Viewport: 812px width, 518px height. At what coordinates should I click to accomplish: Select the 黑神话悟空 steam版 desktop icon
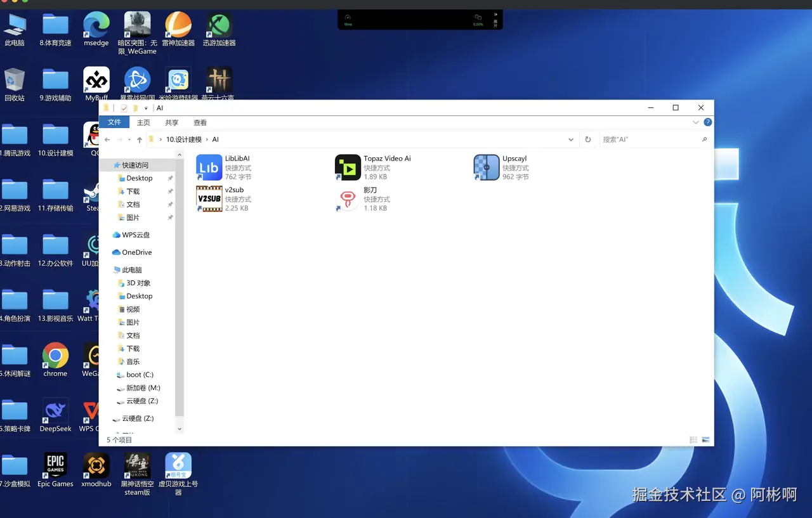pos(138,474)
